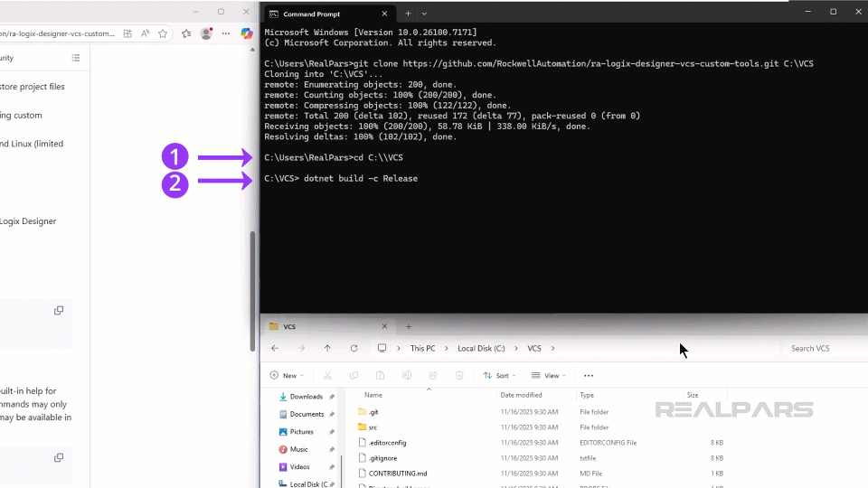Click the Copy icon in Explorer toolbar
The height and width of the screenshot is (488, 868).
coord(354,375)
